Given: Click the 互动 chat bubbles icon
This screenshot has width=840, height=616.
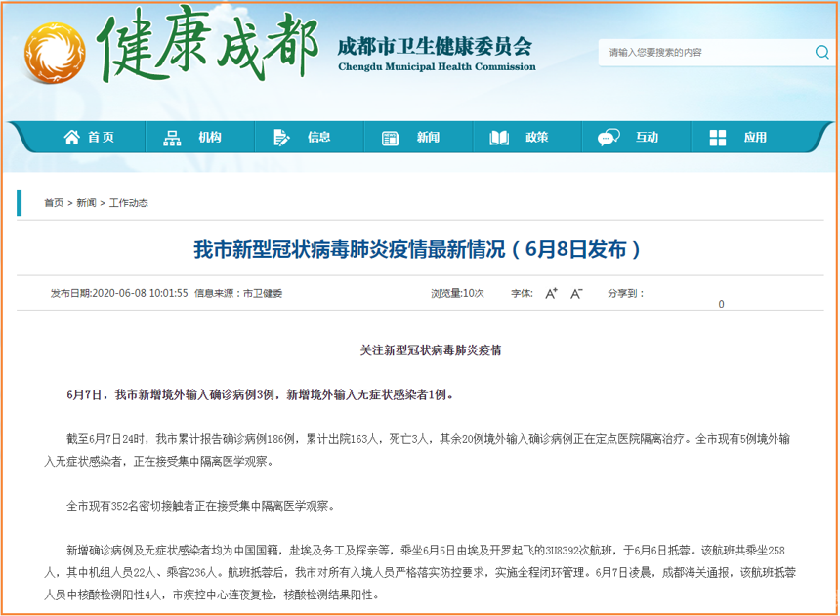Looking at the screenshot, I should point(609,137).
